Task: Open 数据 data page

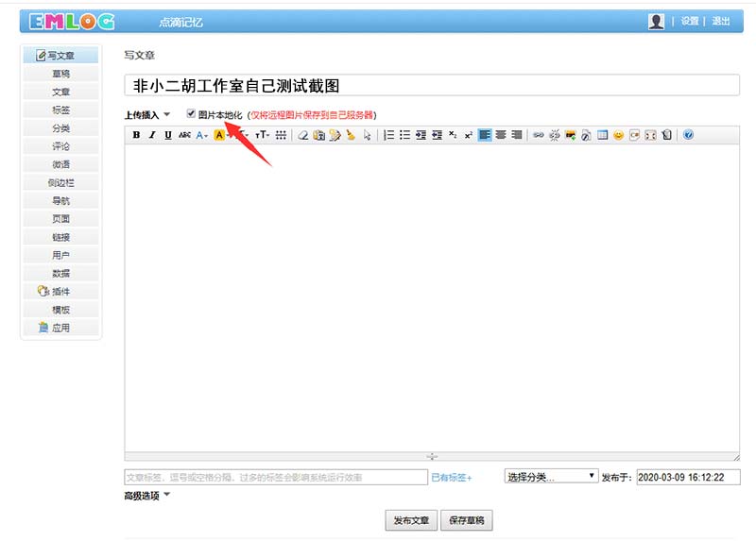Action: (x=60, y=273)
